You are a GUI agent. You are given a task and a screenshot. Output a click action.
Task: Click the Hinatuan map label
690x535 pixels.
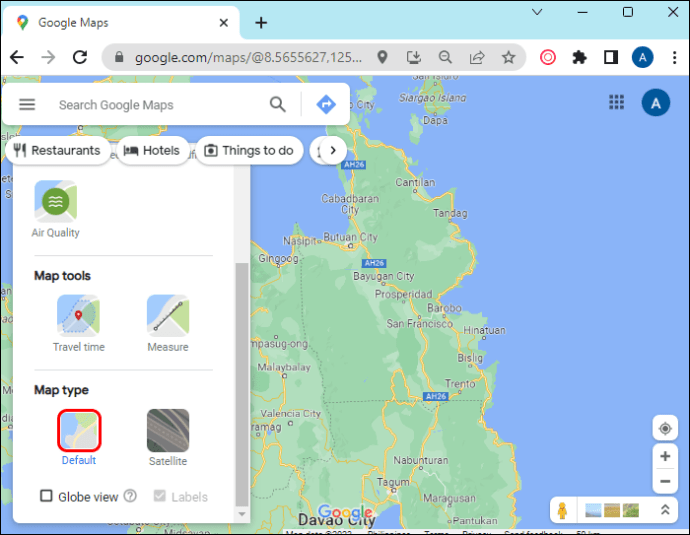[484, 330]
